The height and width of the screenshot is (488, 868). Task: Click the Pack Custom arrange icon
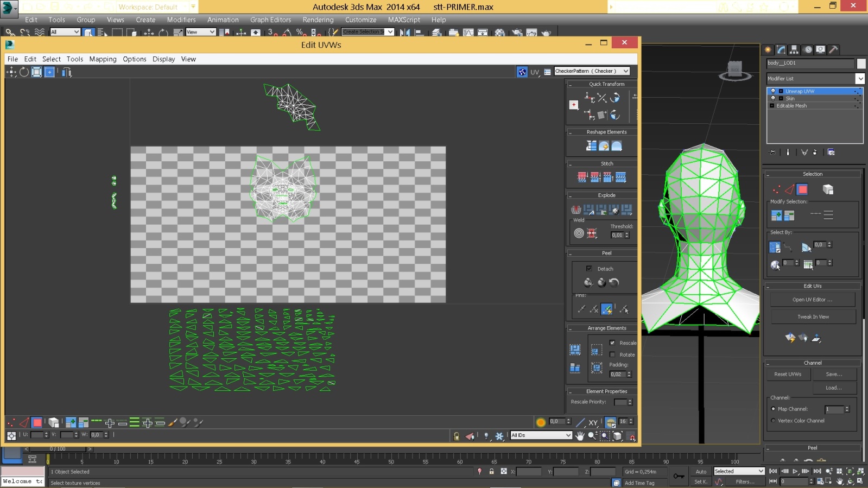pyautogui.click(x=575, y=349)
